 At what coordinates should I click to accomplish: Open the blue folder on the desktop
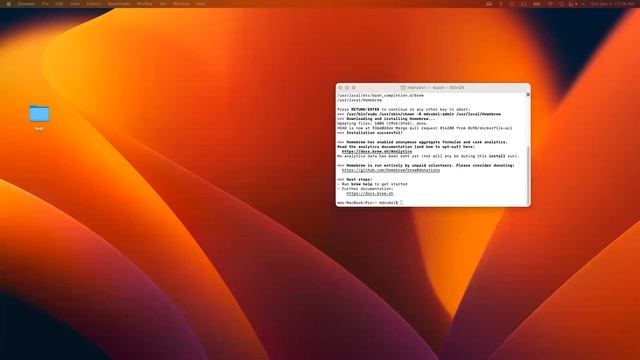(39, 114)
